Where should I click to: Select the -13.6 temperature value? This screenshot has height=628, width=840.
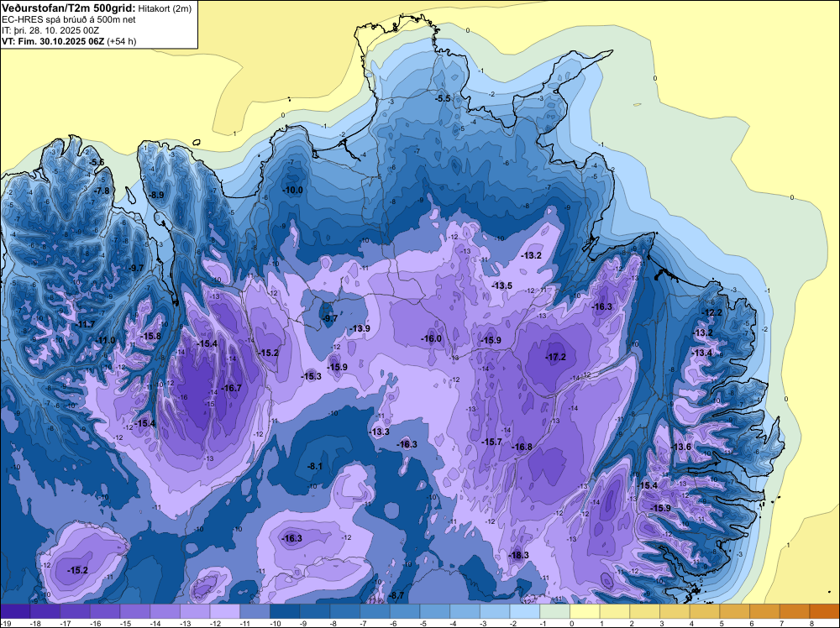[681, 447]
